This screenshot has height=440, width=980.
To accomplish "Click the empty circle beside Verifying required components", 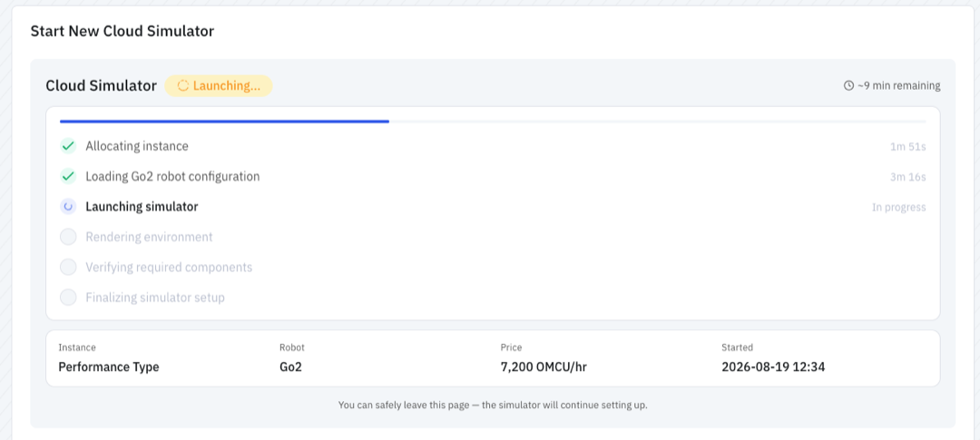I will click(x=68, y=267).
